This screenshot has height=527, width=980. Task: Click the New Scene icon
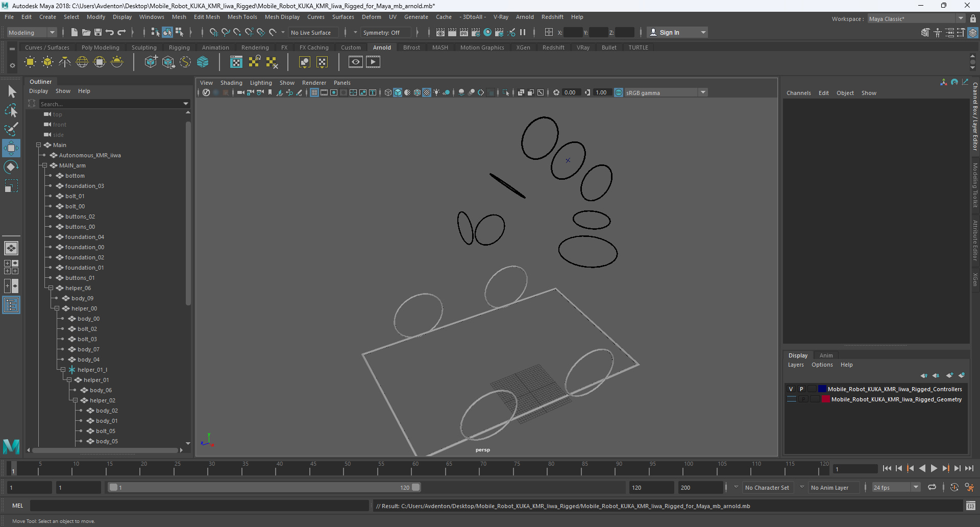pos(75,32)
